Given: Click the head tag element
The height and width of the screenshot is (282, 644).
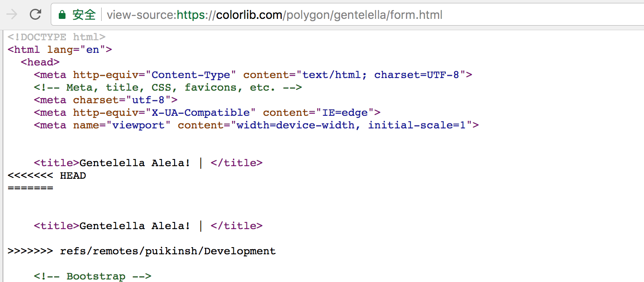Looking at the screenshot, I should [40, 62].
